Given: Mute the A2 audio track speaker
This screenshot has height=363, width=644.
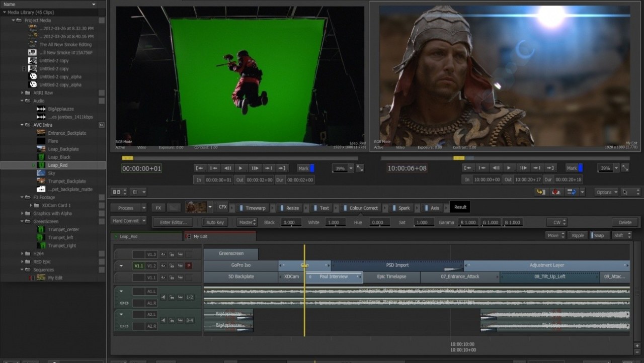Looking at the screenshot, I should coord(164,320).
